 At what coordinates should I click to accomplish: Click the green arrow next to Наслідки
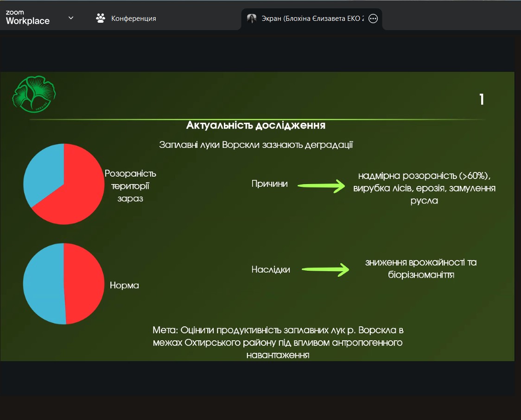pos(325,270)
